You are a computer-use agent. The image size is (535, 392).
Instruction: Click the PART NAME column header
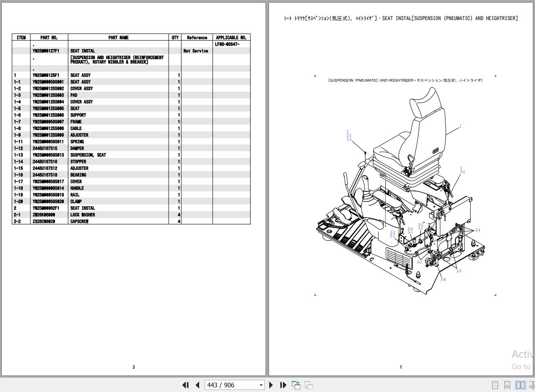click(x=118, y=38)
